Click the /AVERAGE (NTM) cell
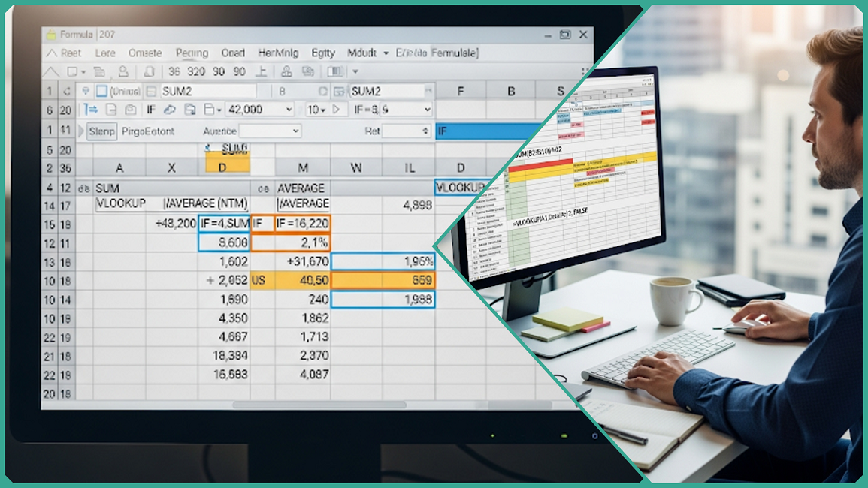The width and height of the screenshot is (868, 488). (x=206, y=203)
